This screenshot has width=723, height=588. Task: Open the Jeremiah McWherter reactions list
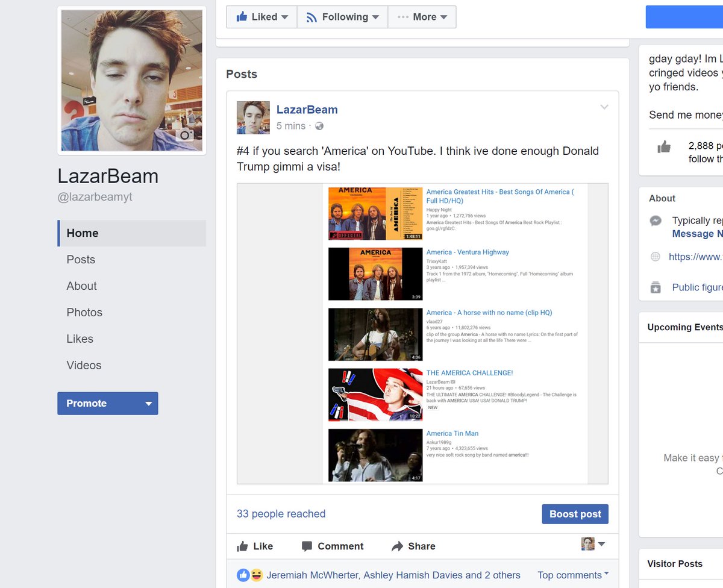click(393, 575)
